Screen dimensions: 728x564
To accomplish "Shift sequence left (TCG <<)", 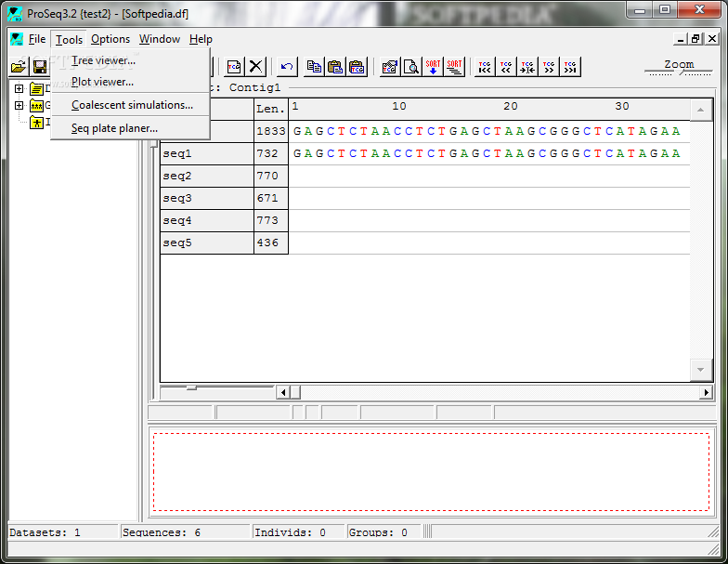I will (x=506, y=67).
